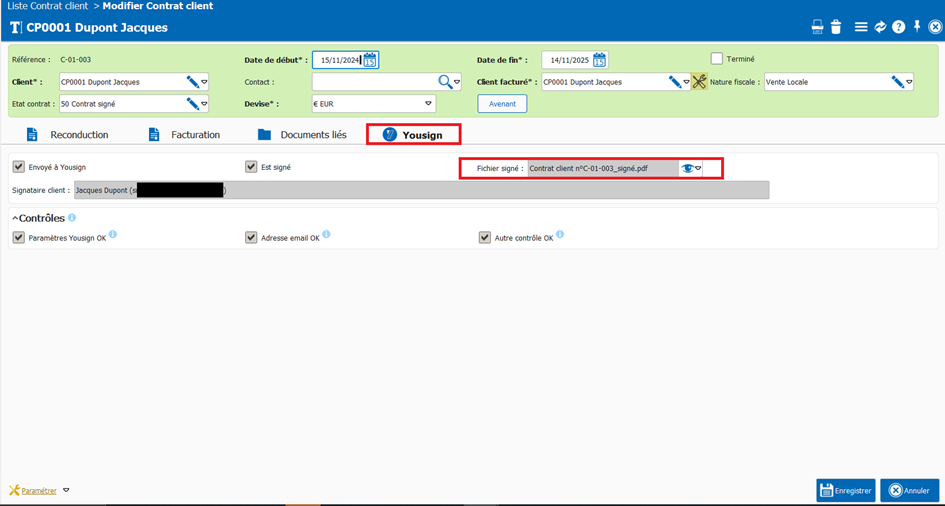Open the hamburger menu in the header

point(861,27)
